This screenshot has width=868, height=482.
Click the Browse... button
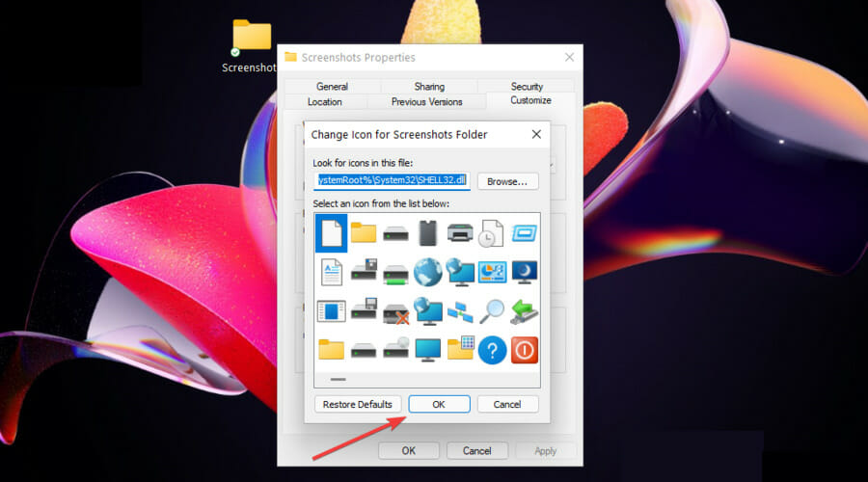click(x=507, y=181)
